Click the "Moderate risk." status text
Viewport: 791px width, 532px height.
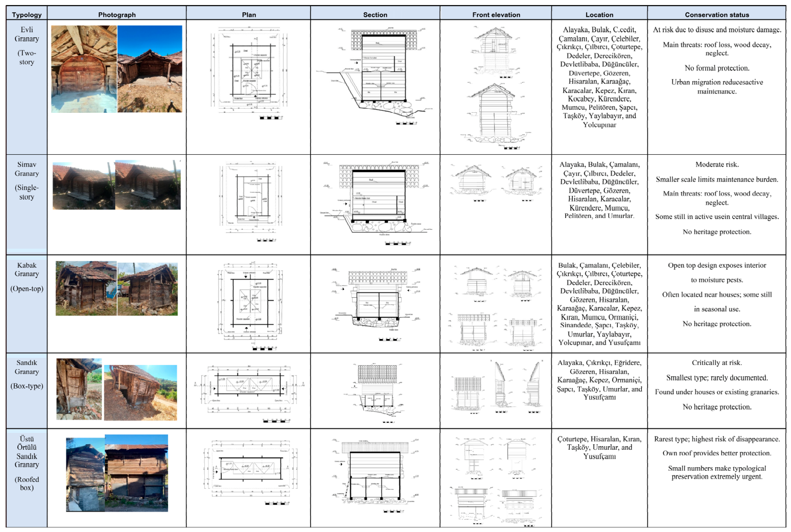click(x=717, y=164)
